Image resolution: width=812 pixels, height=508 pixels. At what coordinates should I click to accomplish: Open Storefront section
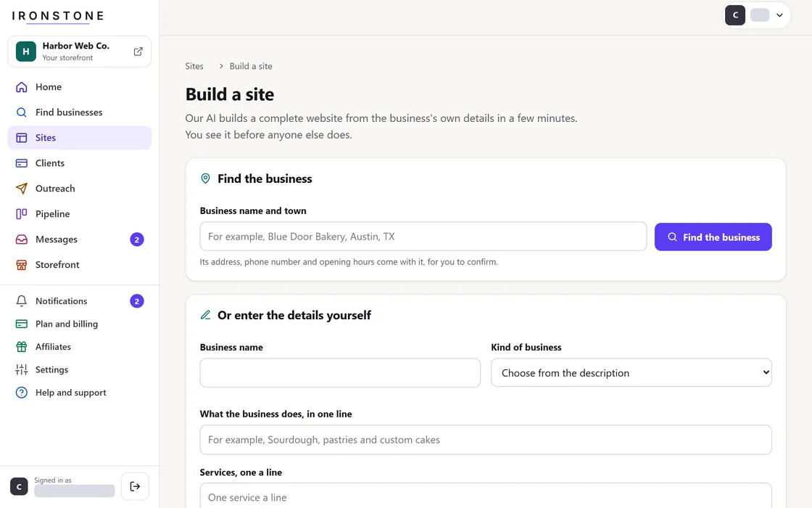click(x=80, y=265)
